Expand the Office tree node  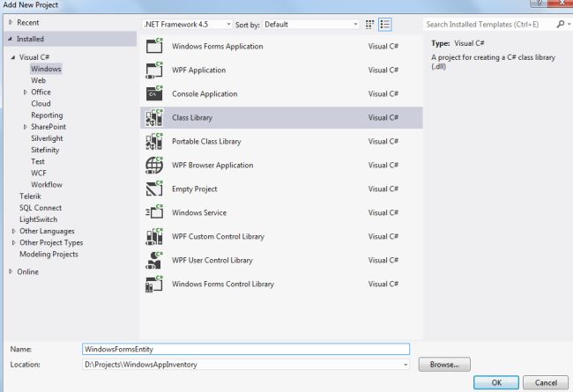coord(26,92)
